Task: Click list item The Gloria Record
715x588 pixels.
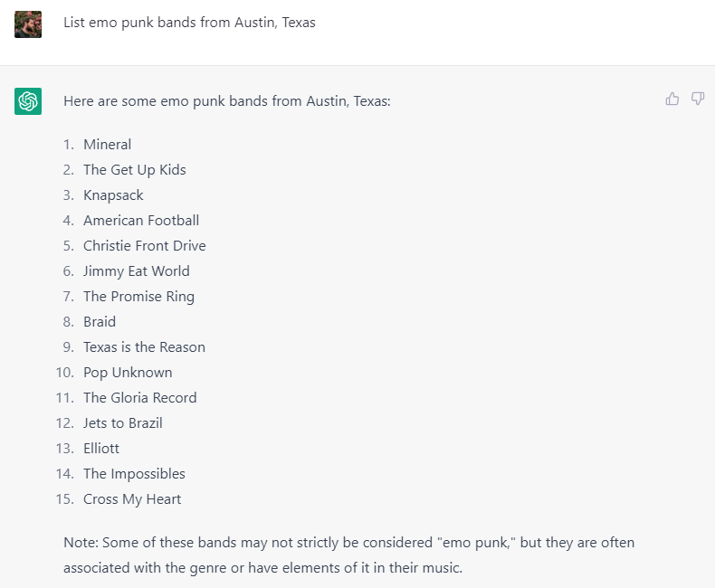Action: (140, 398)
